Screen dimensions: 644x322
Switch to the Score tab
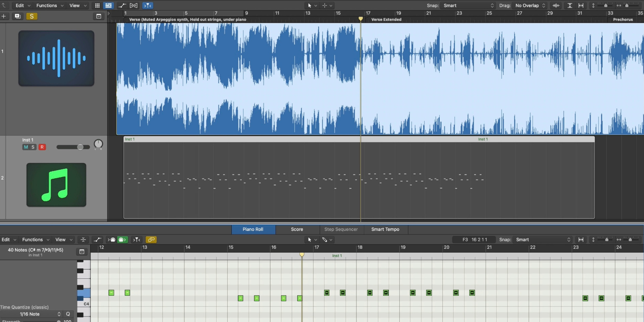(297, 229)
